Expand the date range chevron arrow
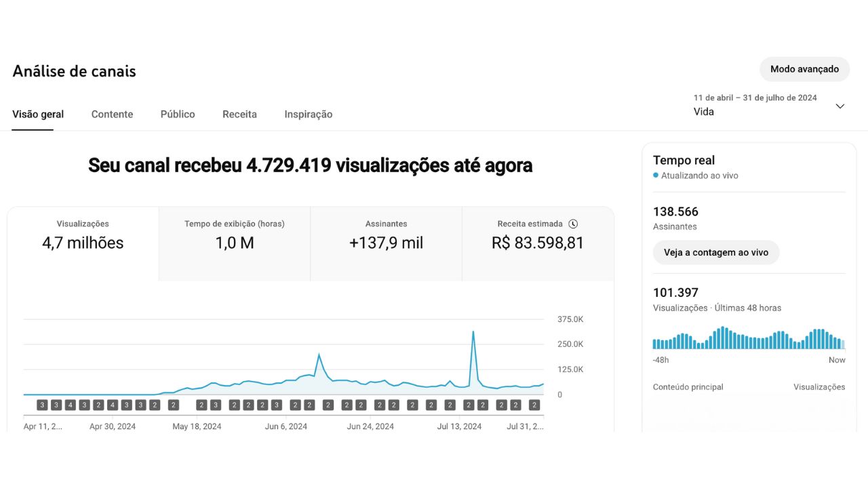 tap(840, 106)
